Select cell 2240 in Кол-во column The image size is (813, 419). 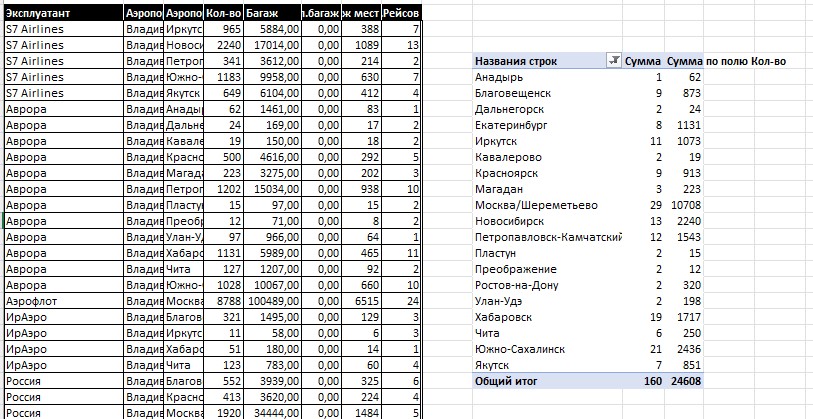click(x=223, y=45)
